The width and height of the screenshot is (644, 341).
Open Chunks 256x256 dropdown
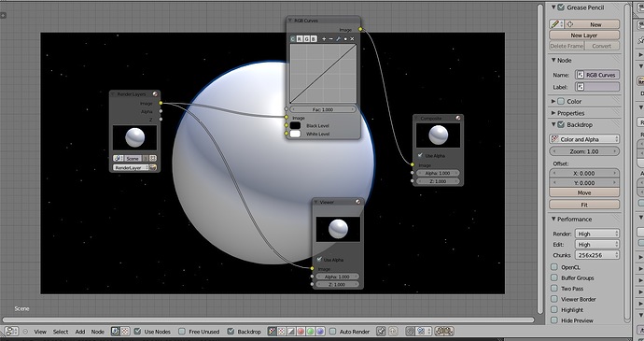coord(596,255)
